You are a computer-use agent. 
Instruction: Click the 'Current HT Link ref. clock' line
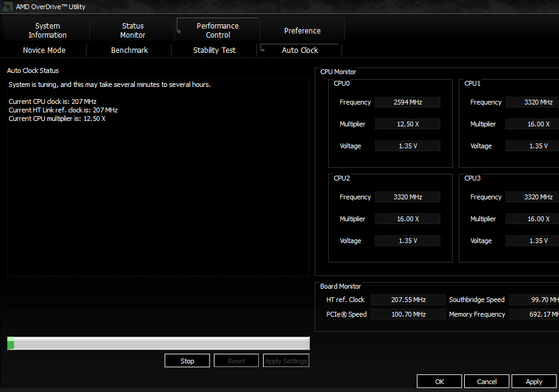coord(63,110)
